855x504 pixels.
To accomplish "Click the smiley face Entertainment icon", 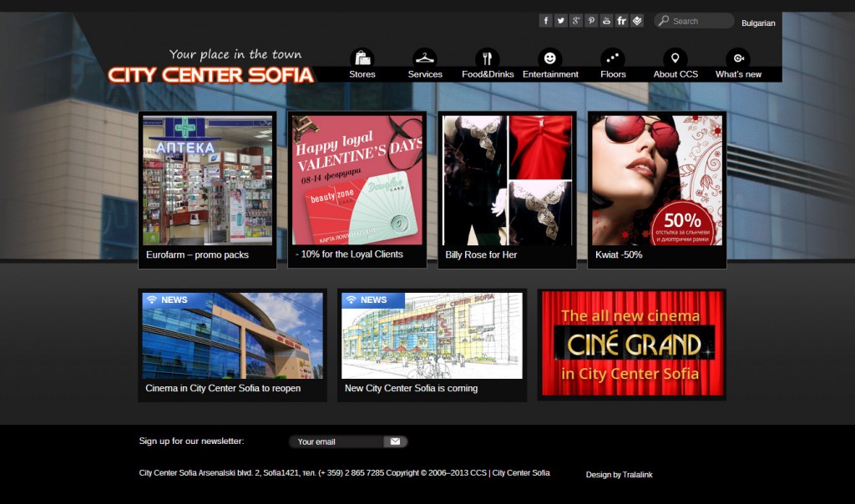I will click(550, 58).
